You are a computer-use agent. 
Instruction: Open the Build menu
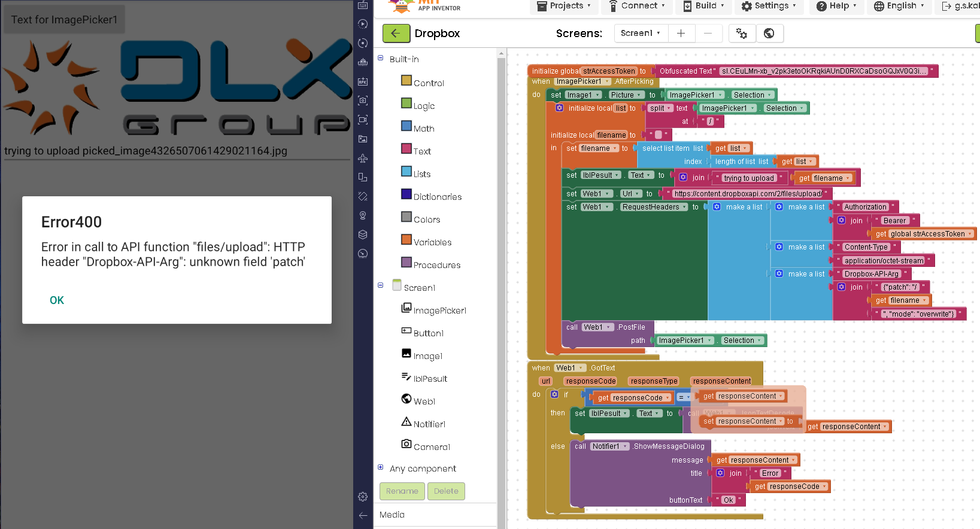pyautogui.click(x=704, y=6)
